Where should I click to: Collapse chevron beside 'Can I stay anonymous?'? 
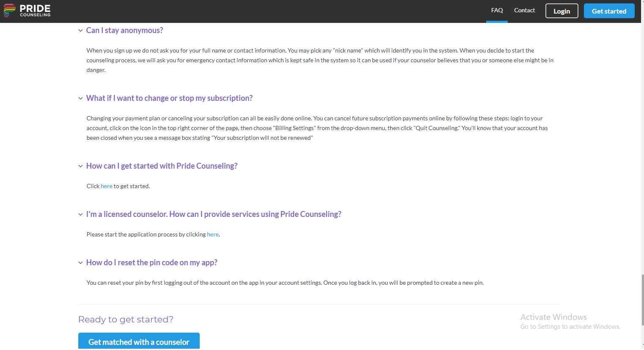(80, 31)
